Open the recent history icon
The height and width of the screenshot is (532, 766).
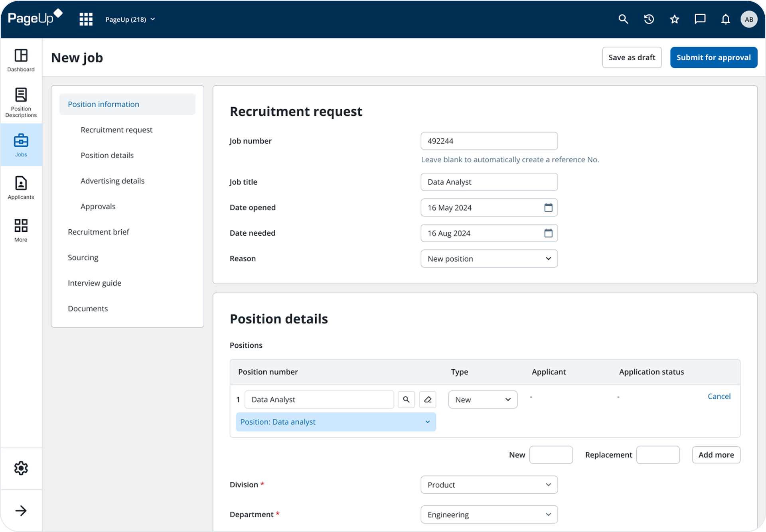coord(649,19)
